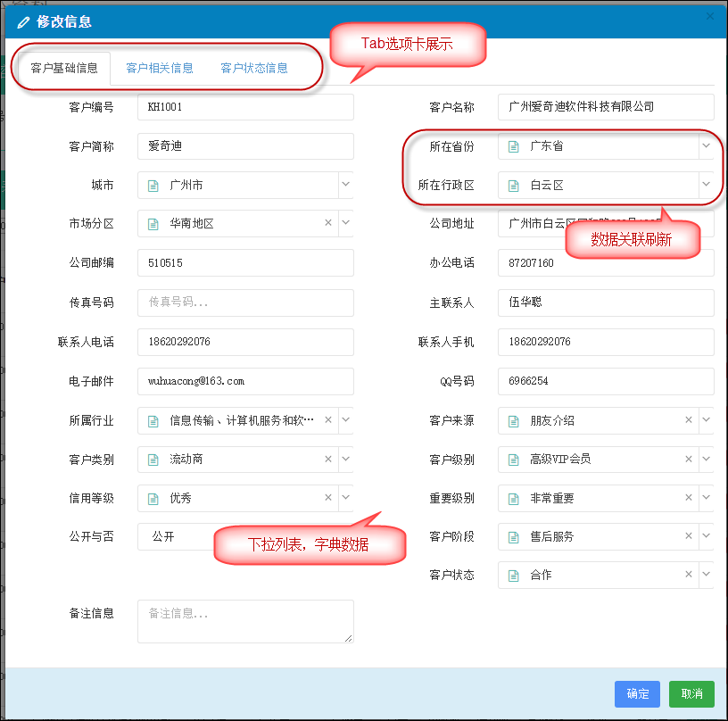
Task: Close the 修改信息 dialog with the X
Action: 710,16
